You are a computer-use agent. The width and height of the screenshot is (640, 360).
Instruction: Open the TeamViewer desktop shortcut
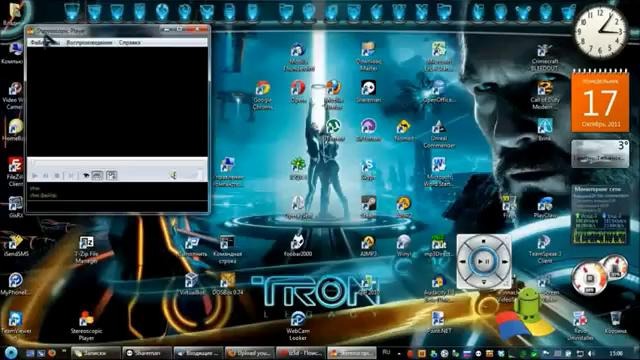[16, 323]
